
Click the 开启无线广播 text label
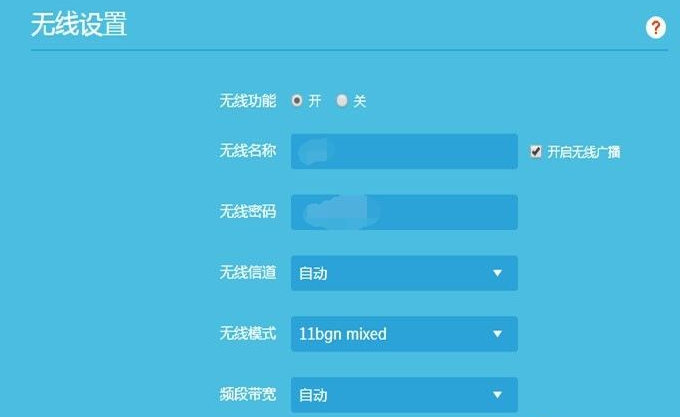(x=584, y=152)
